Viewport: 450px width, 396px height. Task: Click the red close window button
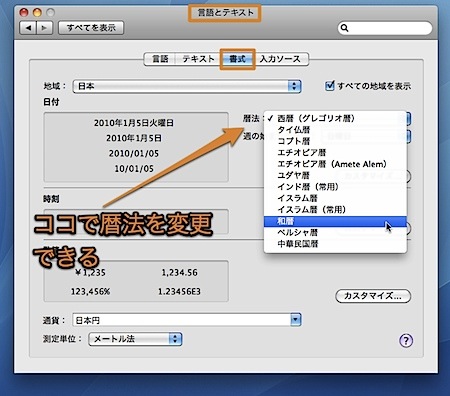point(24,12)
